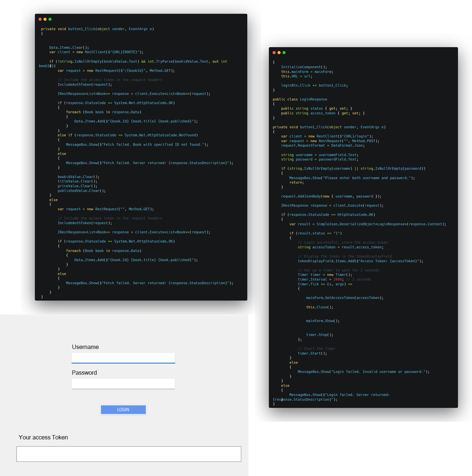Click inside the Password input field
Screen dimensions: 472x476
click(x=123, y=383)
